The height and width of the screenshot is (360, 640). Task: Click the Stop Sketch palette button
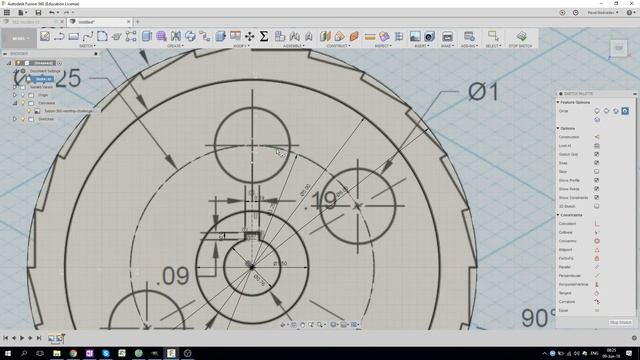[x=620, y=322]
